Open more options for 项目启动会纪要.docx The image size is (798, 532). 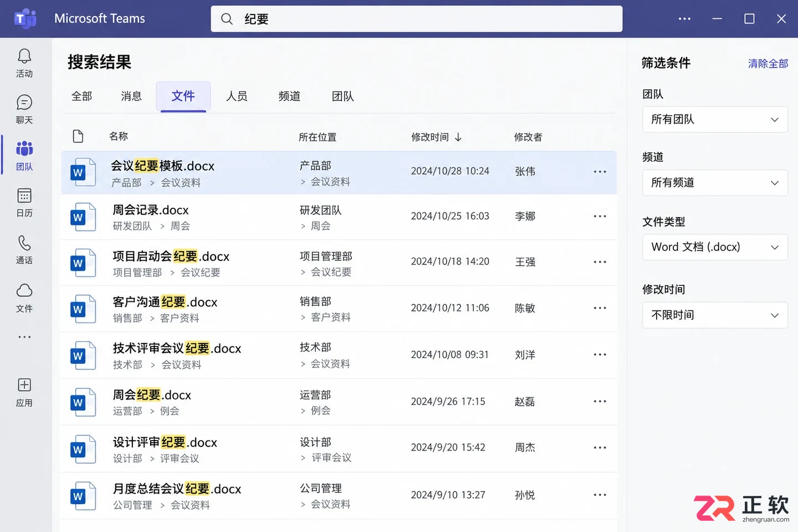pos(600,262)
